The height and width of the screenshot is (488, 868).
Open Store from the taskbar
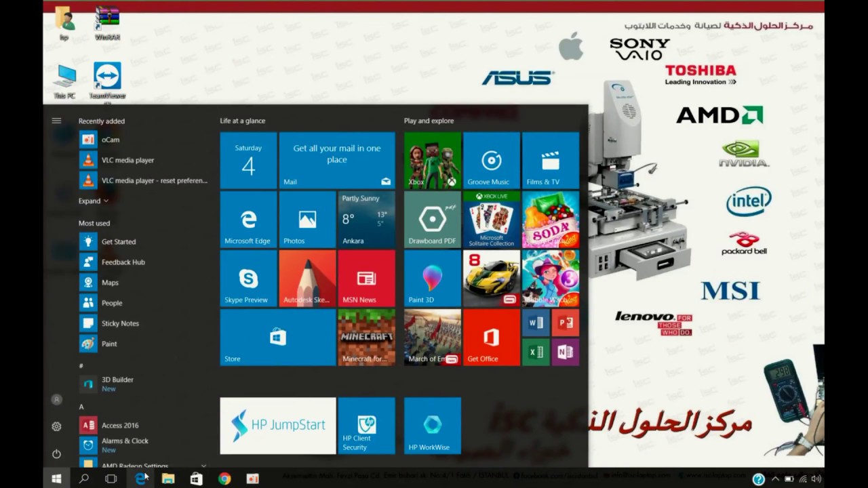click(x=196, y=479)
